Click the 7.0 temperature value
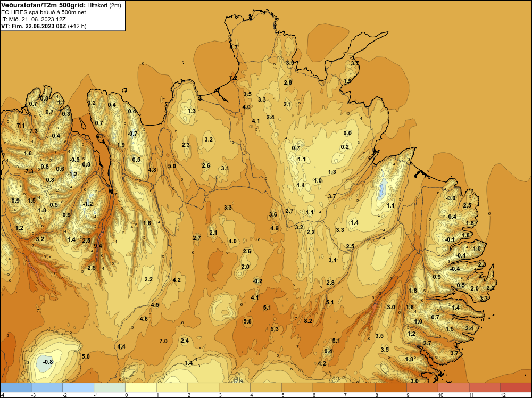Image resolution: width=532 pixels, height=398 pixels. [x=163, y=341]
